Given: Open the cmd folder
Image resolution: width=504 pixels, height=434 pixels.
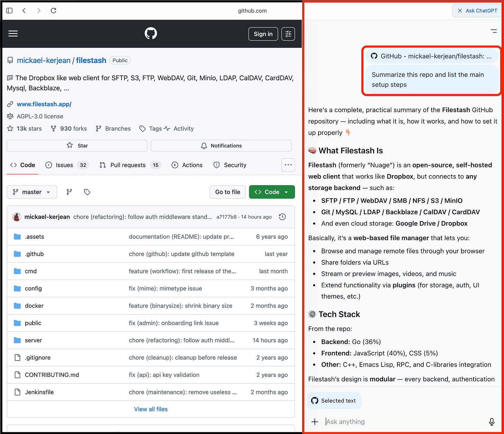Looking at the screenshot, I should click(x=31, y=271).
